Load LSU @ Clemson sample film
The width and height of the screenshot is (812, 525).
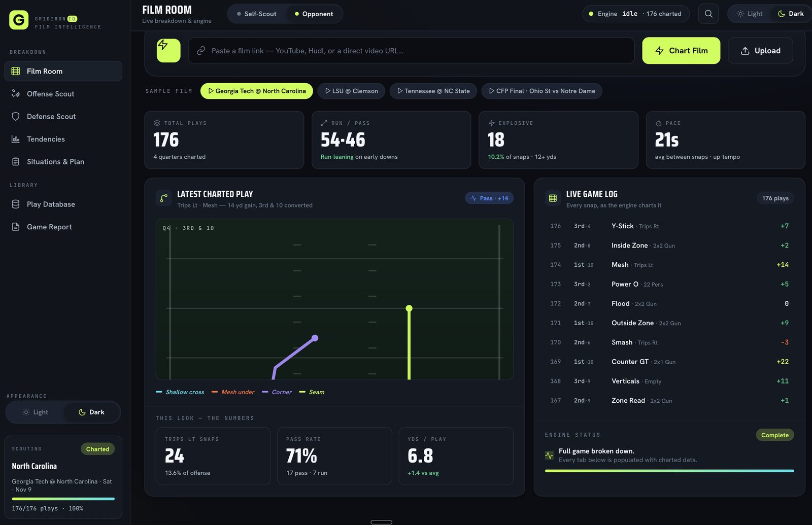(x=351, y=91)
